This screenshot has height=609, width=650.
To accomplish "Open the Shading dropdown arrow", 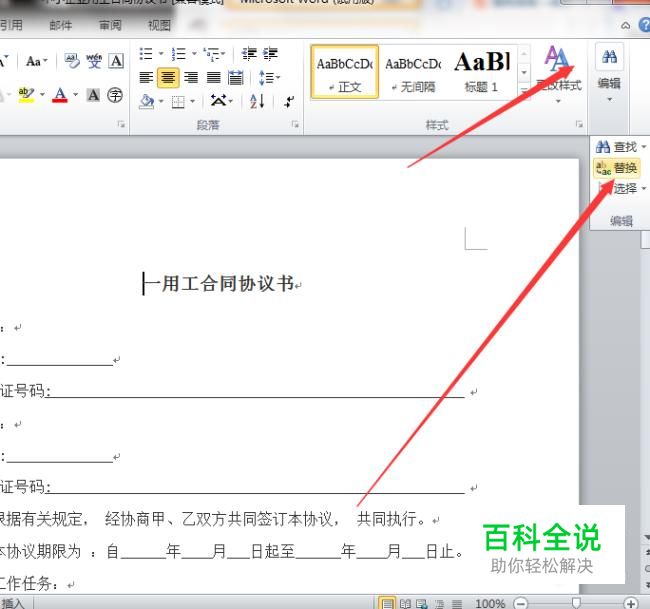I will pyautogui.click(x=161, y=101).
